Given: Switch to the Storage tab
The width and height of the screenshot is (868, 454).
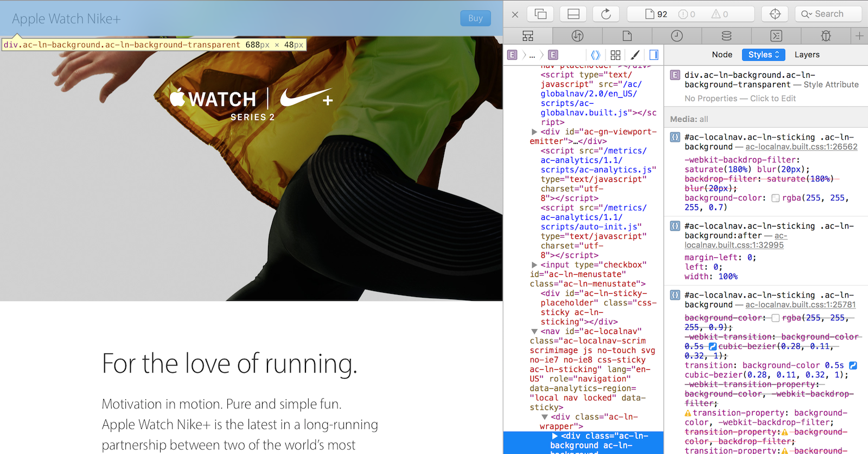Looking at the screenshot, I should click(x=726, y=36).
